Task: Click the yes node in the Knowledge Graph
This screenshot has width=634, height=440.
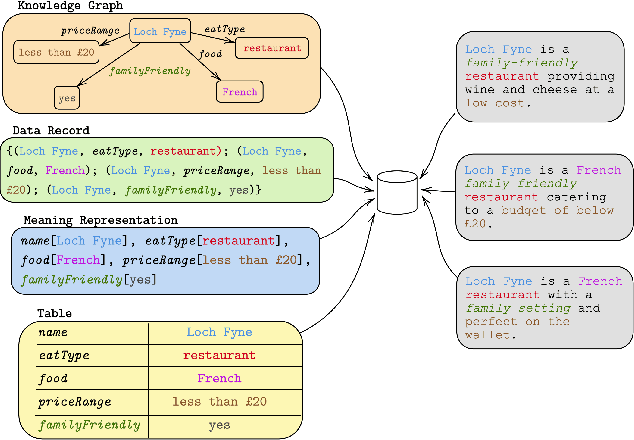Action: pos(68,98)
